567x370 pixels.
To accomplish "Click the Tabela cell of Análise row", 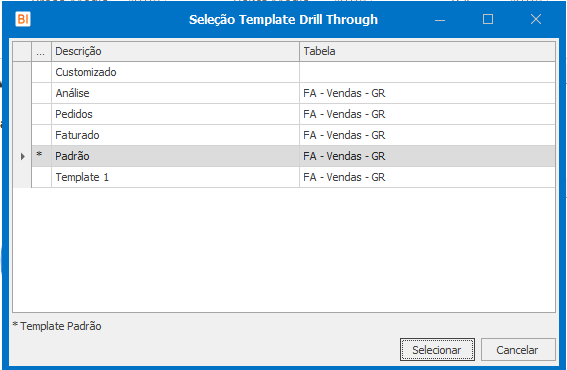I will (x=427, y=93).
